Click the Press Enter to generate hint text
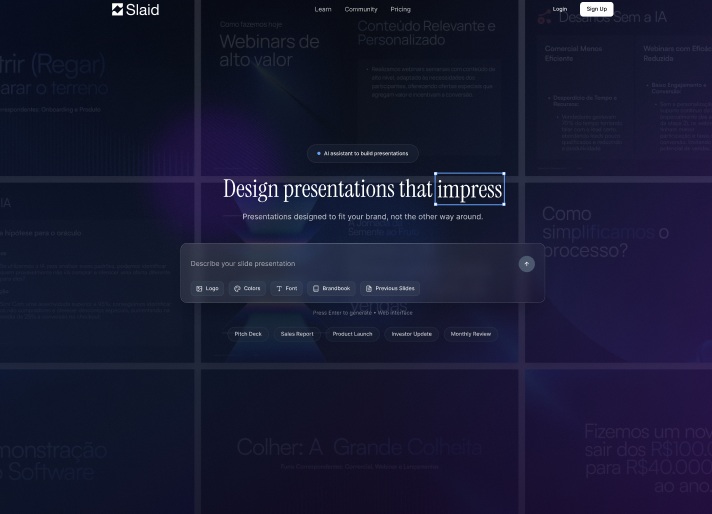 coord(362,313)
